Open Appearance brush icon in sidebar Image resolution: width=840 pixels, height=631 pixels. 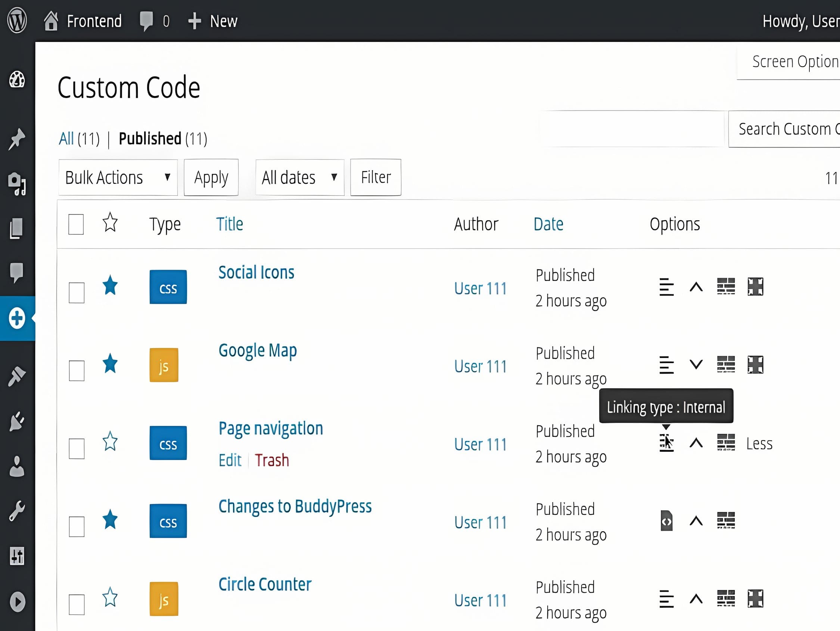pyautogui.click(x=17, y=376)
